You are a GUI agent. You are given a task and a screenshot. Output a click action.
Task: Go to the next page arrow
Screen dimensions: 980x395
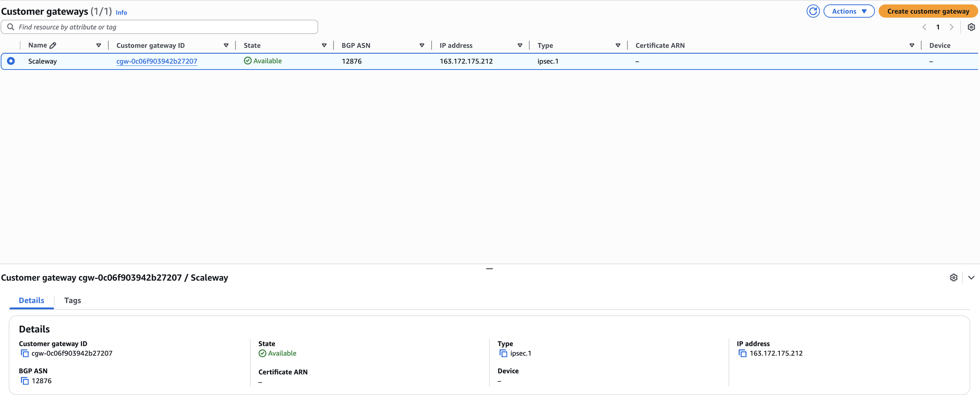[x=952, y=26]
